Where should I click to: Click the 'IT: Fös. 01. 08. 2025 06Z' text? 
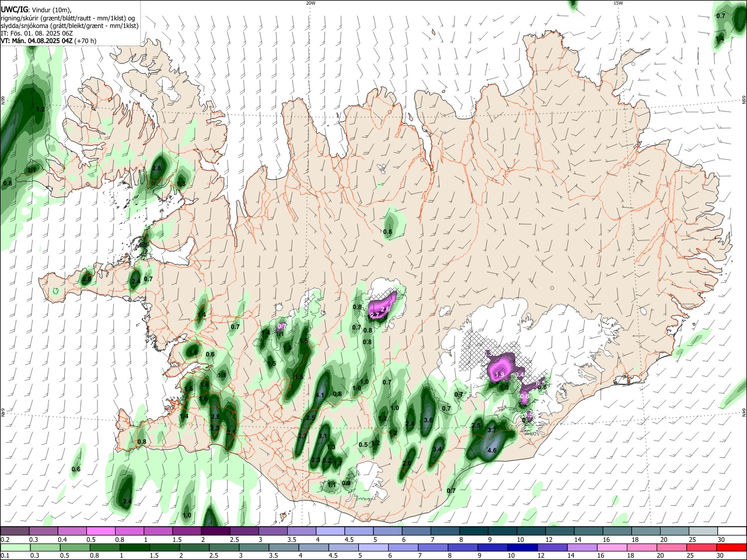(36, 33)
